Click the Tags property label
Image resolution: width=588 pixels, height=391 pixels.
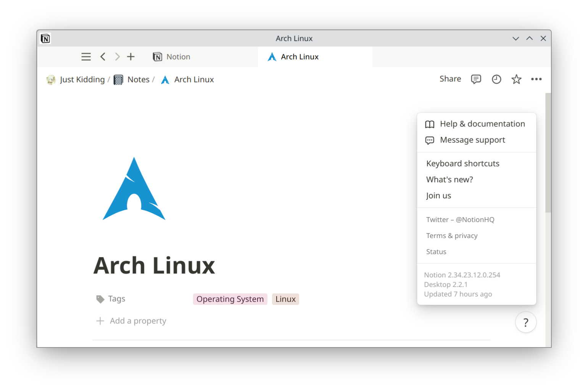pos(111,299)
